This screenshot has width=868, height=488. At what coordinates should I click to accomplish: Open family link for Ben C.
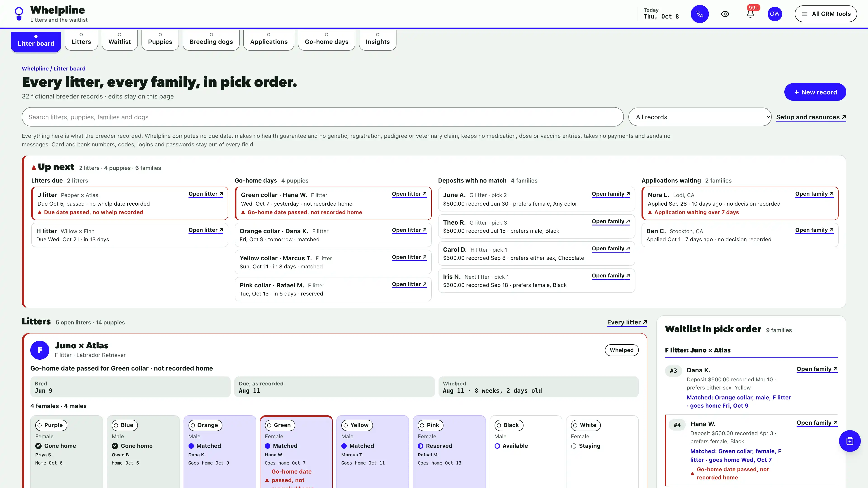click(x=814, y=230)
